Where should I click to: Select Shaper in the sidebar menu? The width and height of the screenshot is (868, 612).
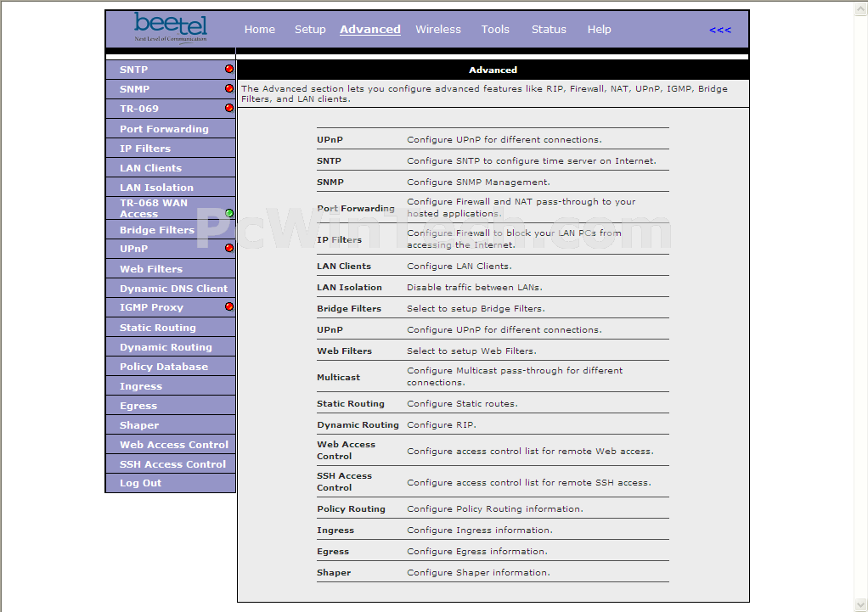pos(139,425)
